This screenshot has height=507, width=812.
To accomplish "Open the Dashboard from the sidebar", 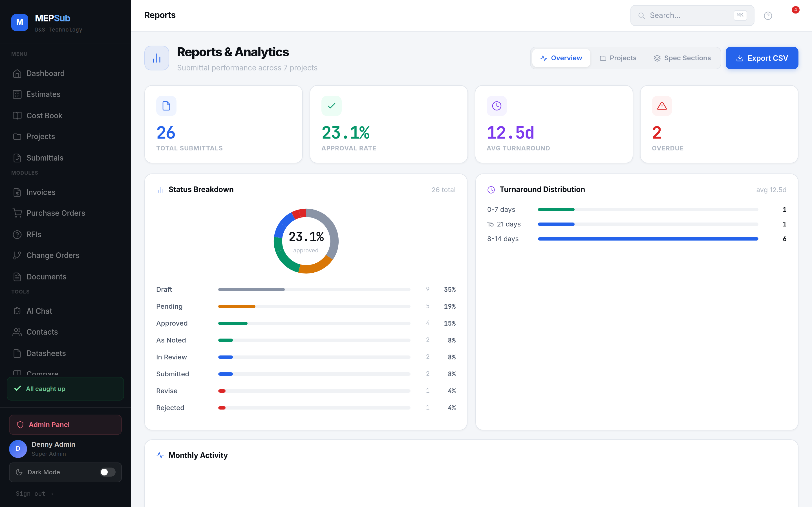I will click(45, 74).
